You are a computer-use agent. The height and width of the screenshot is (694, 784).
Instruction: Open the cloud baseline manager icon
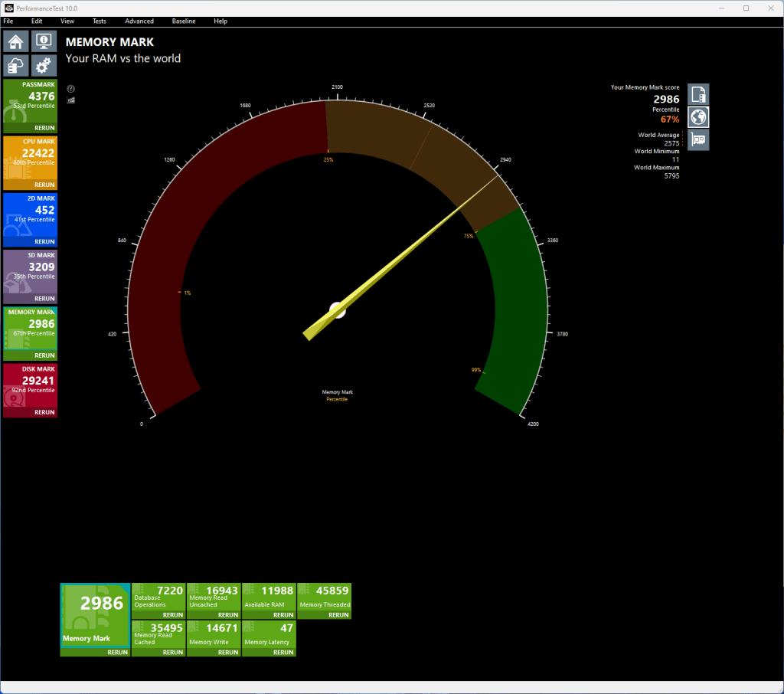coord(16,66)
